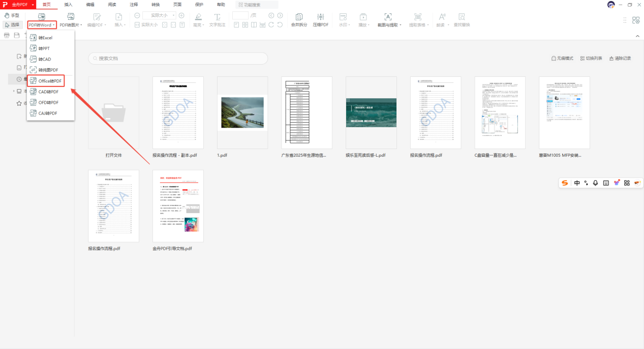Open 金舟PDF引导文档.pdf thumbnail
The image size is (644, 349).
pyautogui.click(x=178, y=206)
